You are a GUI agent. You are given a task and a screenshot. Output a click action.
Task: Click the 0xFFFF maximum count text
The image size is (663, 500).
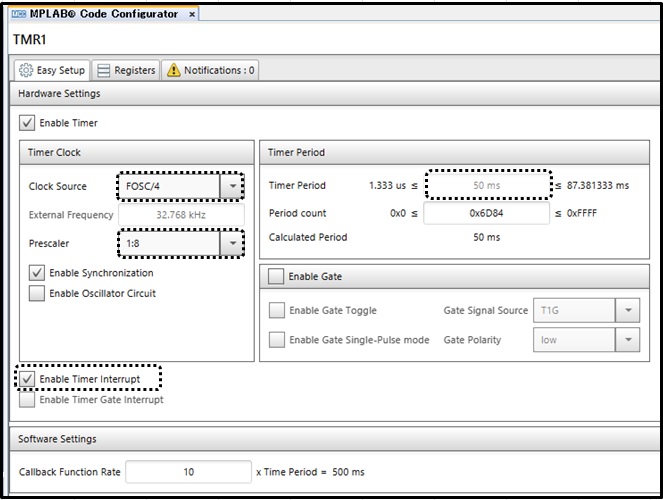582,213
